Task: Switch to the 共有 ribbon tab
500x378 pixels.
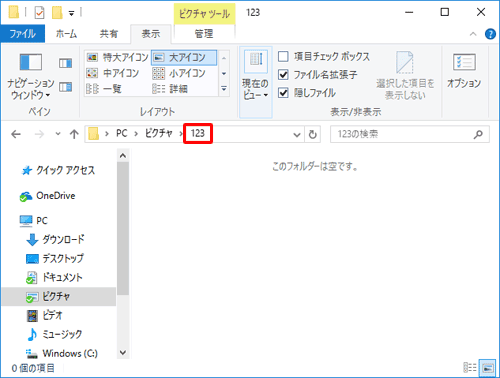Action: pos(109,34)
